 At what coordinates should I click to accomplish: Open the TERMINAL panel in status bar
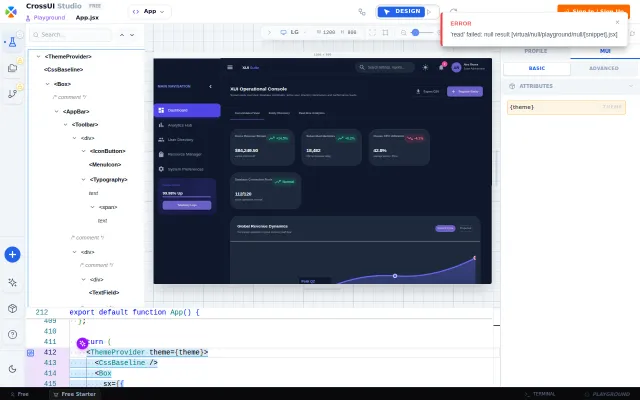[540, 394]
